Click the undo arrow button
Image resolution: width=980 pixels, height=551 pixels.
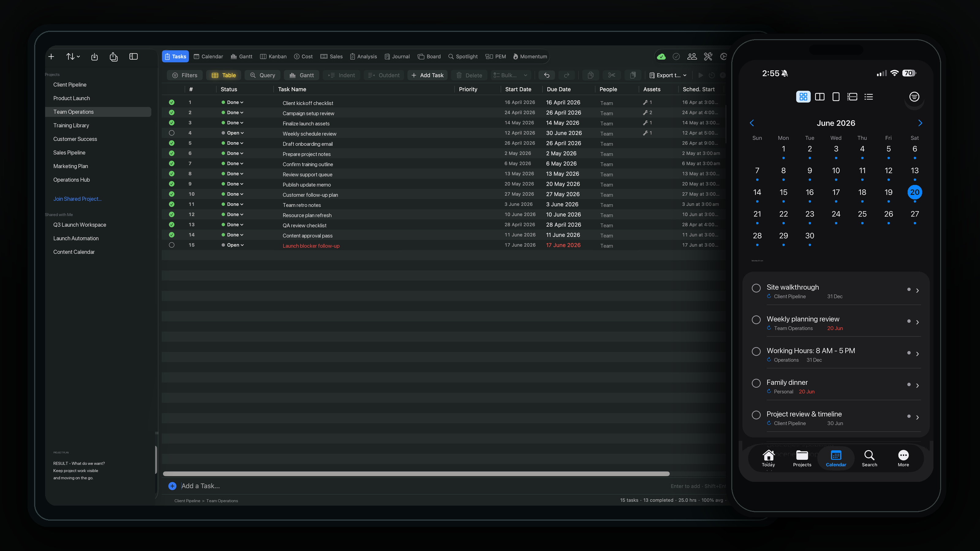tap(547, 75)
